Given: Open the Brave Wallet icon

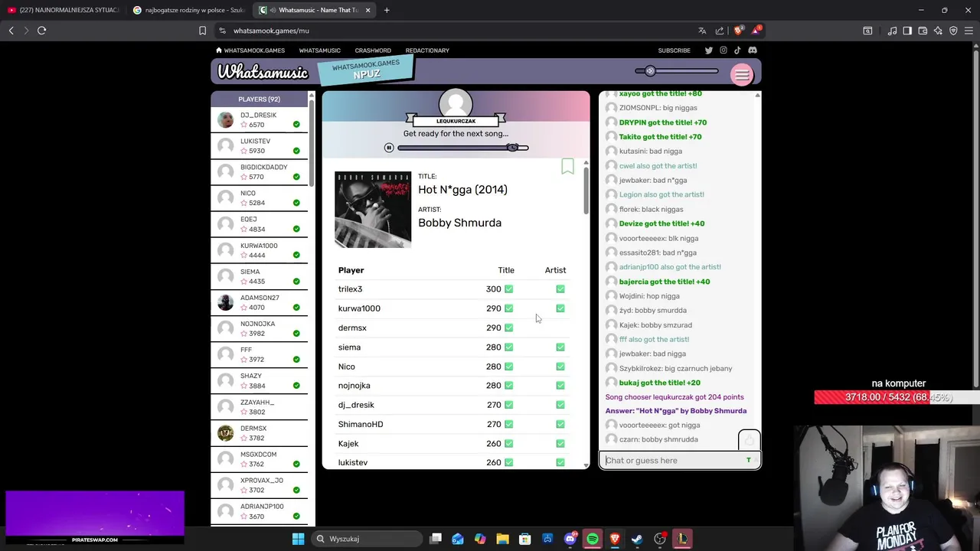Looking at the screenshot, I should pos(923,31).
